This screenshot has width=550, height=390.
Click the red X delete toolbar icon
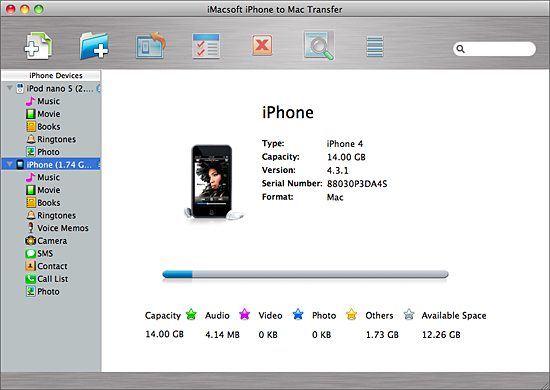pos(262,45)
